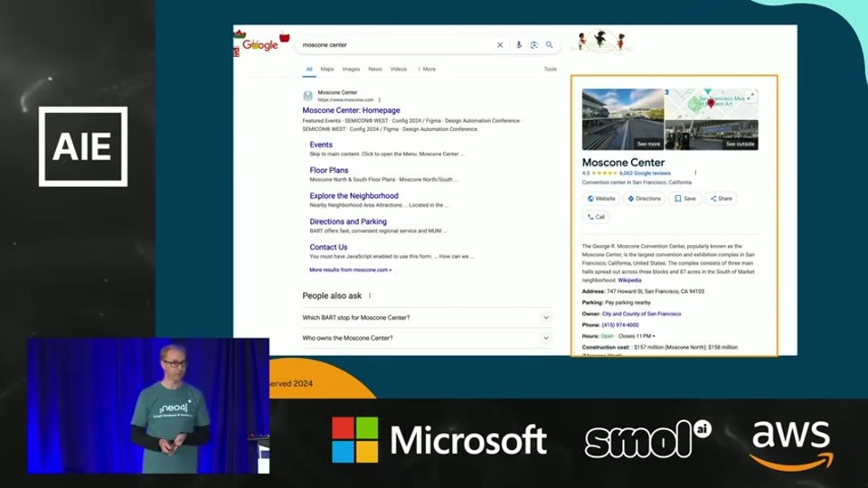This screenshot has width=868, height=488.
Task: Open Google Lens image search icon
Action: click(x=534, y=45)
